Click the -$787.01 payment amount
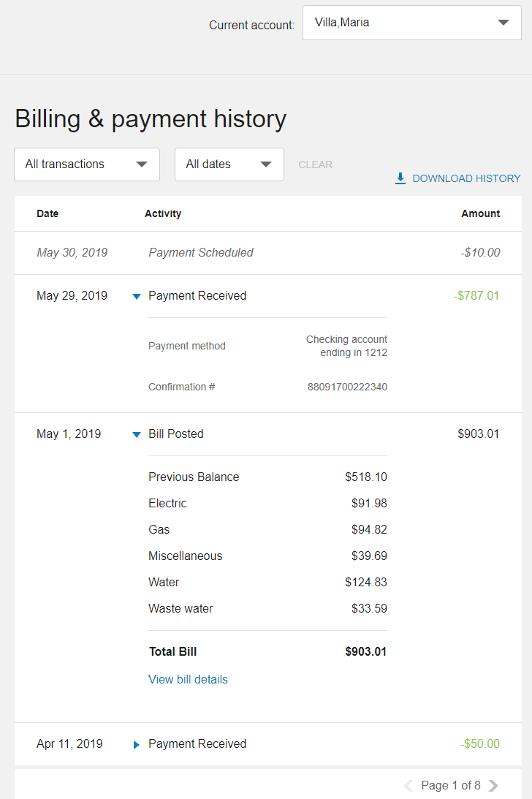Image resolution: width=532 pixels, height=799 pixels. click(476, 296)
